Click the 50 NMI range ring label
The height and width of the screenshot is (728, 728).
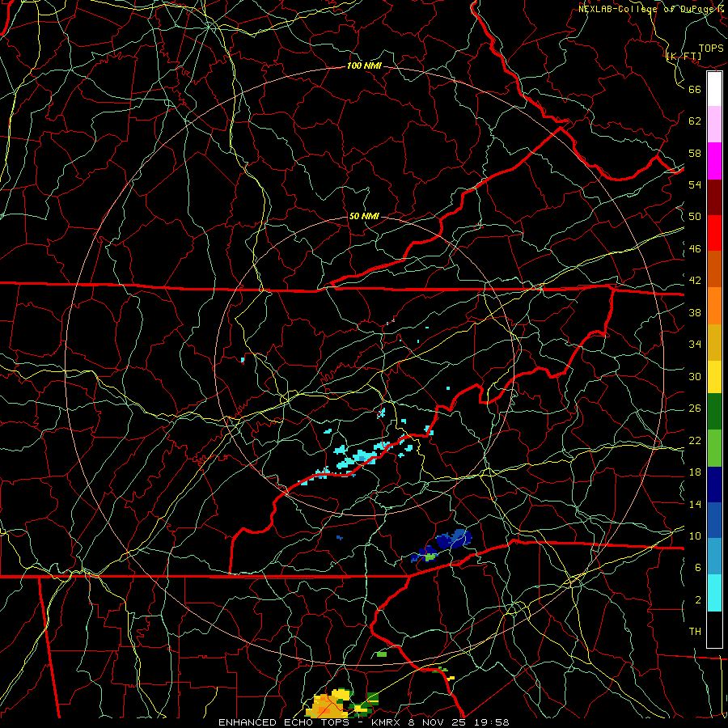point(364,216)
